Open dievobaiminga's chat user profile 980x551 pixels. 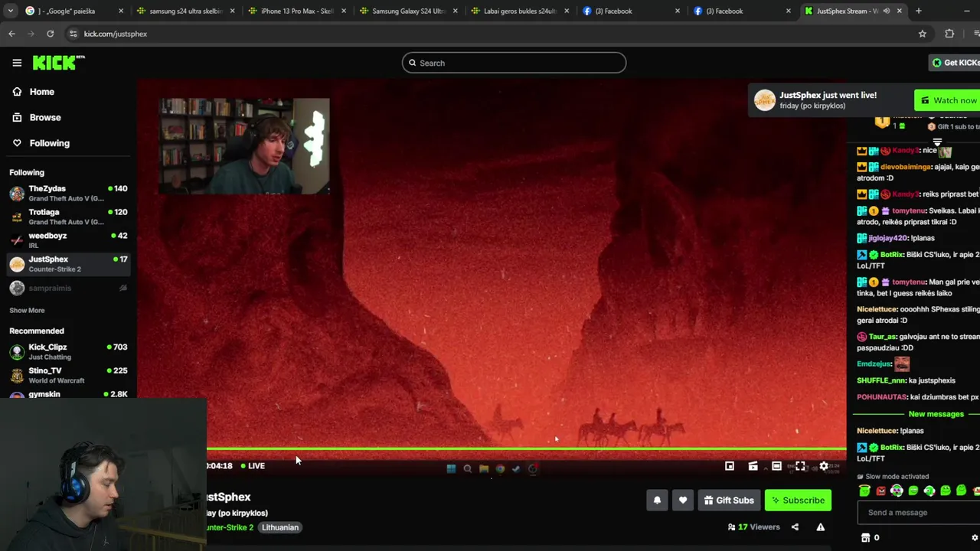[906, 167]
